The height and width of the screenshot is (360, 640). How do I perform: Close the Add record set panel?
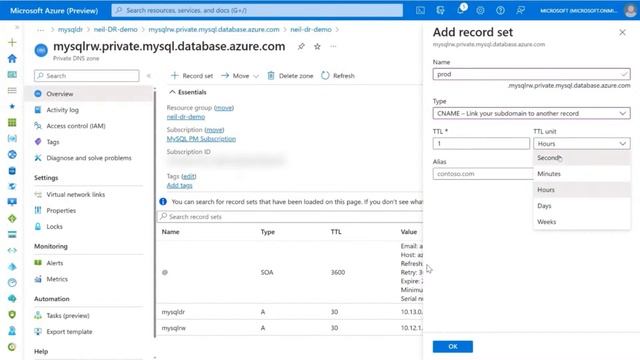[x=622, y=32]
